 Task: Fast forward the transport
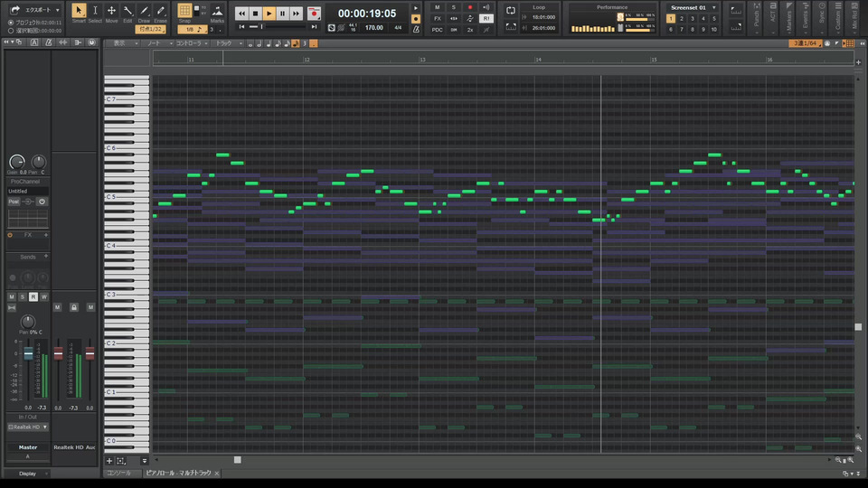(297, 14)
